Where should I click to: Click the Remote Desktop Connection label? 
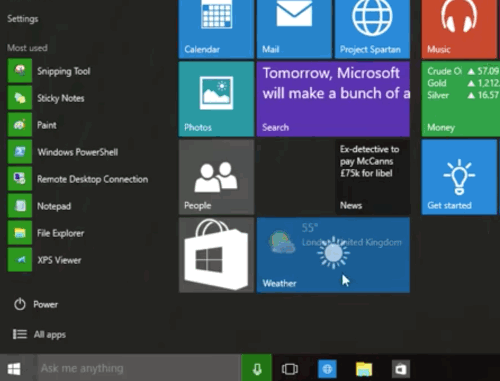92,179
